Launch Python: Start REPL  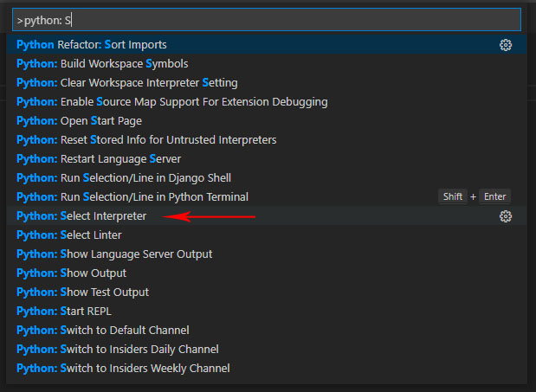tap(64, 311)
